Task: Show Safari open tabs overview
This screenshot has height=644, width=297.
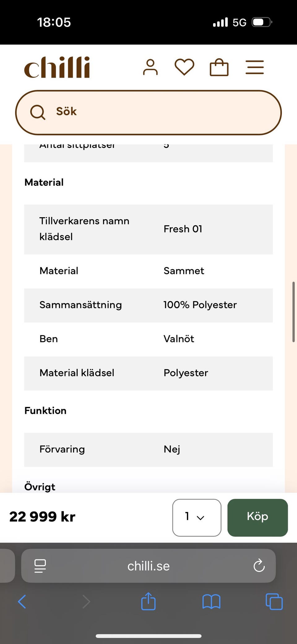Action: (x=274, y=602)
